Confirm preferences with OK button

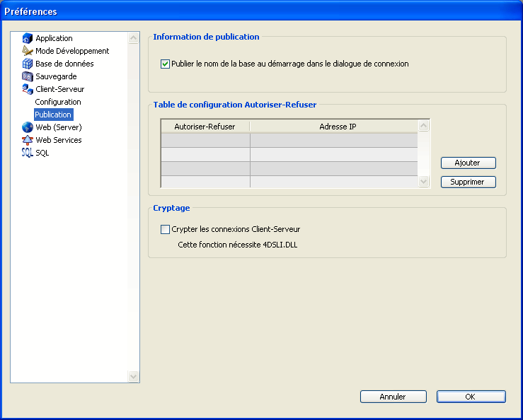[x=471, y=397]
